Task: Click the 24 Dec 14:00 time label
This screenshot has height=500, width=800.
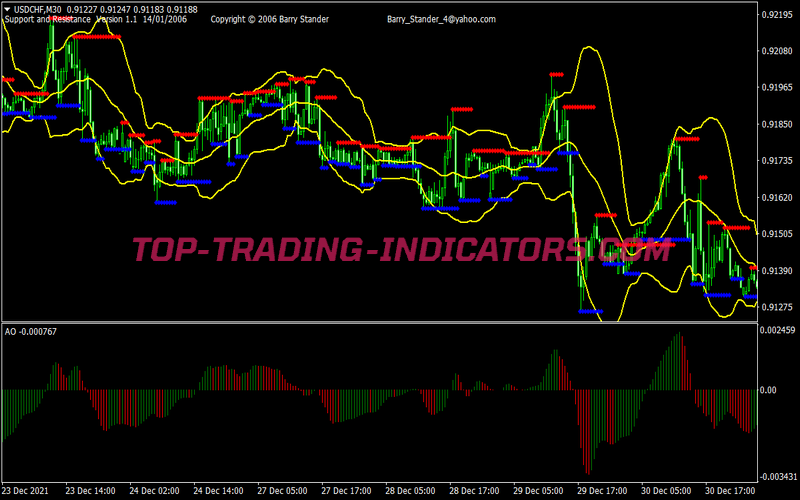Action: pyautogui.click(x=218, y=491)
